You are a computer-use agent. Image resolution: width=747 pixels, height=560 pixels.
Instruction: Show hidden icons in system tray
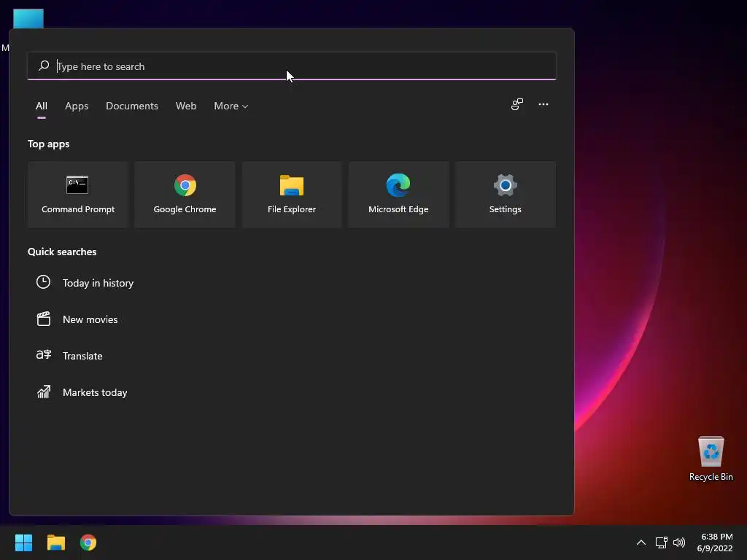pos(641,542)
